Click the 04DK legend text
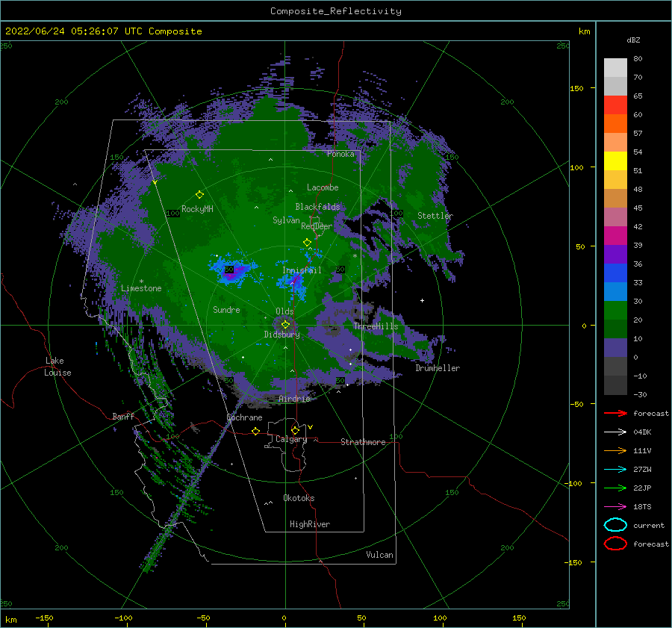The height and width of the screenshot is (628, 672). pos(642,432)
